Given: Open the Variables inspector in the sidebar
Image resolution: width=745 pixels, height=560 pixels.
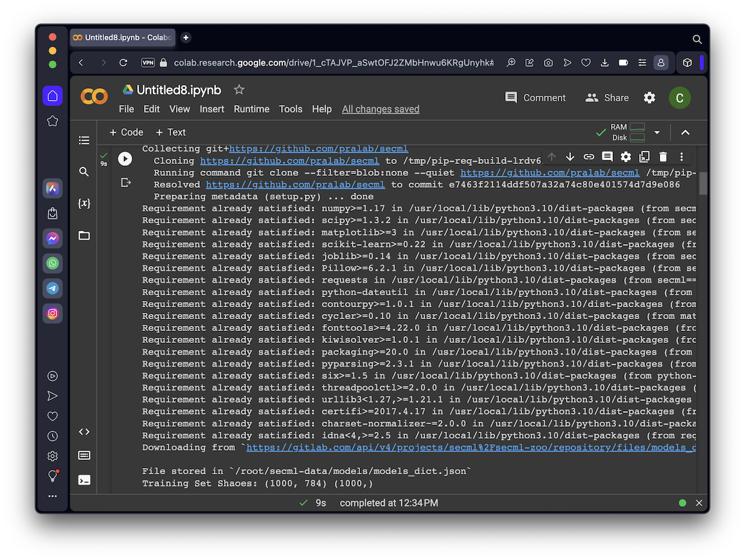Looking at the screenshot, I should click(x=84, y=203).
